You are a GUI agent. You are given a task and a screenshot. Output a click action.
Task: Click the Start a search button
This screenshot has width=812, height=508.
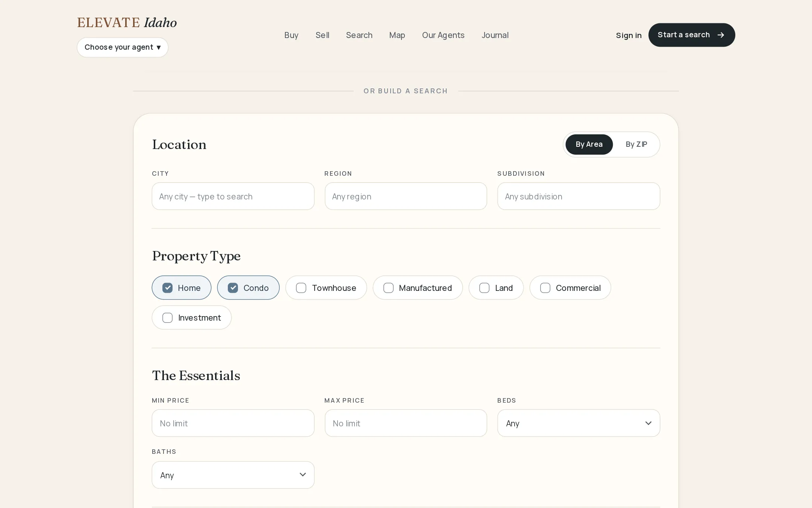tap(692, 35)
